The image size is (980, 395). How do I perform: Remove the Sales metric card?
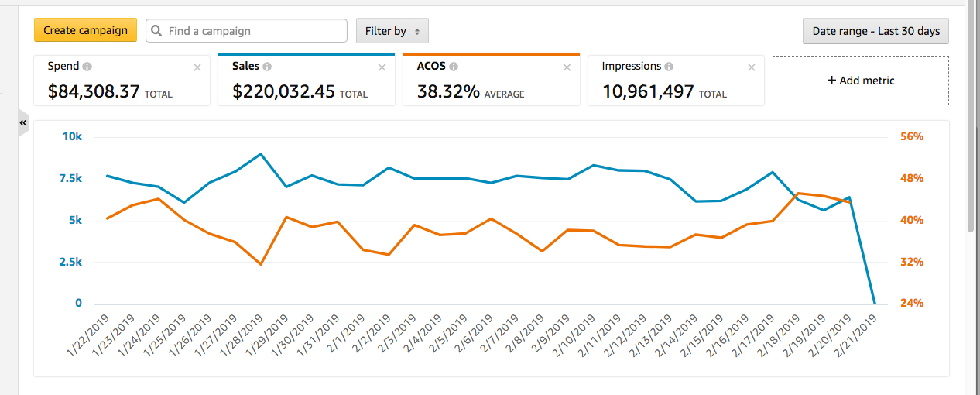[382, 67]
